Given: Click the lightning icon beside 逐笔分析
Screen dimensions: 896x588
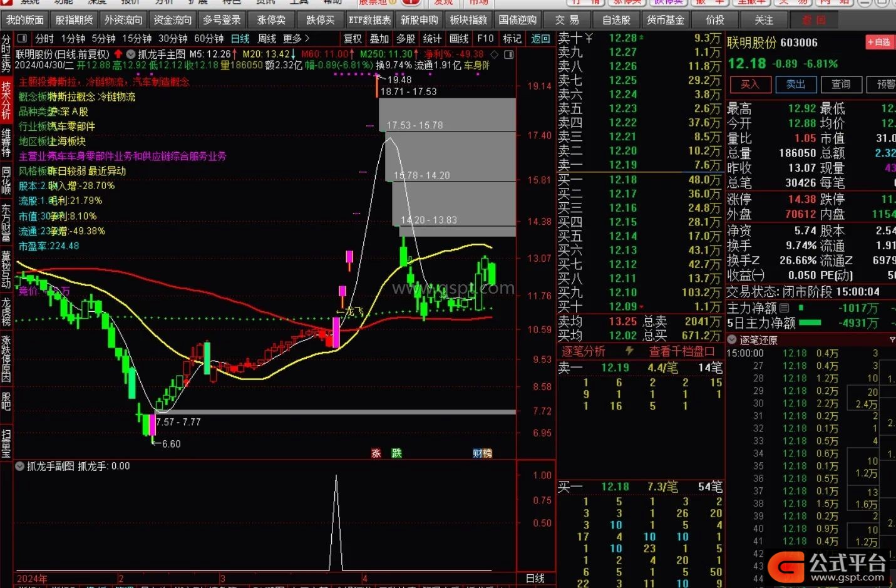Looking at the screenshot, I should [629, 351].
